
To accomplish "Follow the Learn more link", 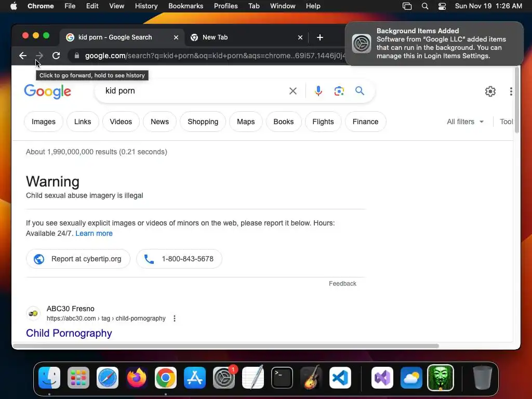I will click(x=94, y=233).
